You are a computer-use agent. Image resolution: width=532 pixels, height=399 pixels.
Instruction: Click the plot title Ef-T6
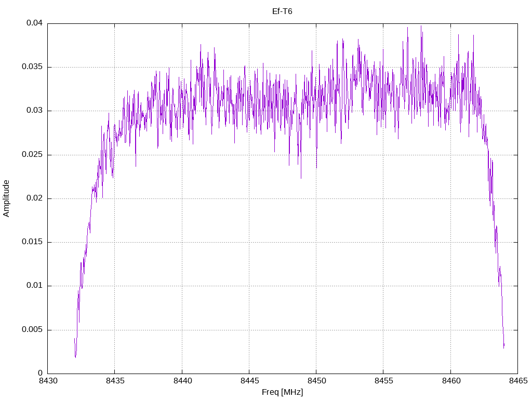point(282,11)
